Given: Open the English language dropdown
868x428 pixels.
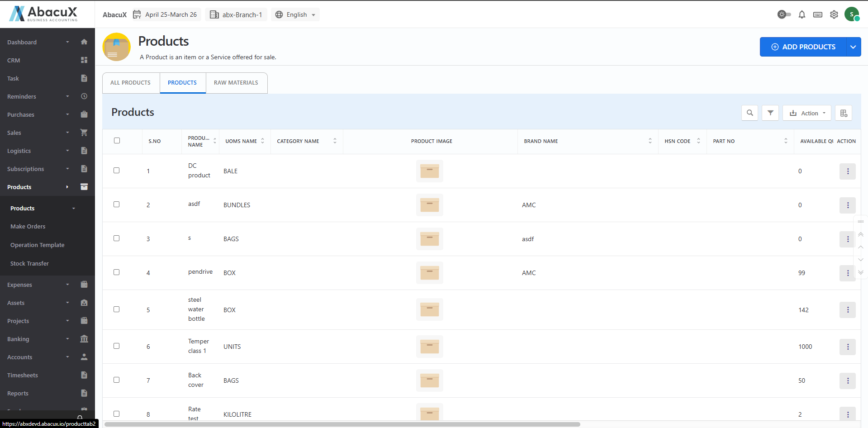Looking at the screenshot, I should pyautogui.click(x=295, y=14).
